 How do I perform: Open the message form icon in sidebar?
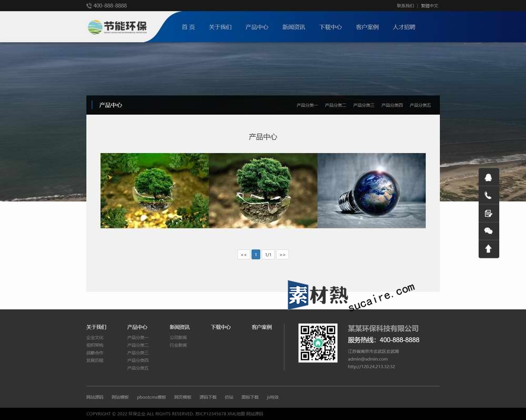488,213
